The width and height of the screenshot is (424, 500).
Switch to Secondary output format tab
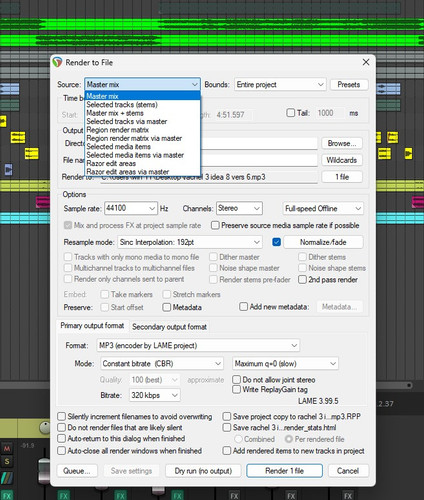click(169, 327)
